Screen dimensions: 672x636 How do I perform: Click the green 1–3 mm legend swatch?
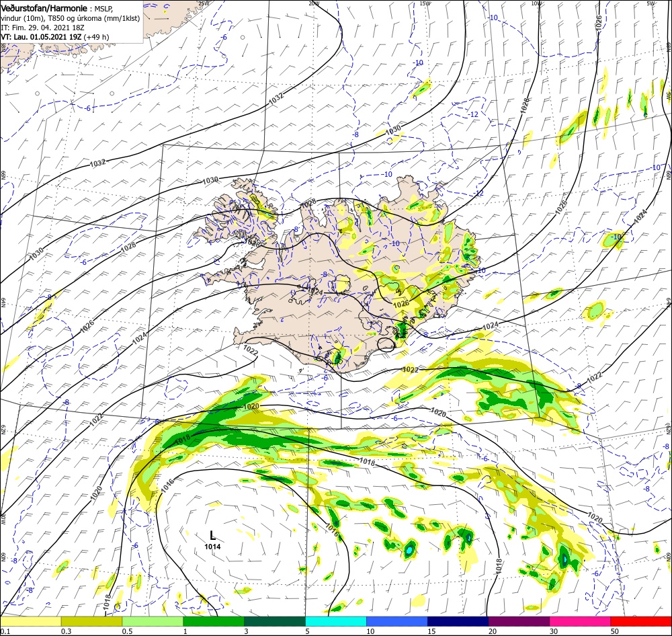pos(214,621)
